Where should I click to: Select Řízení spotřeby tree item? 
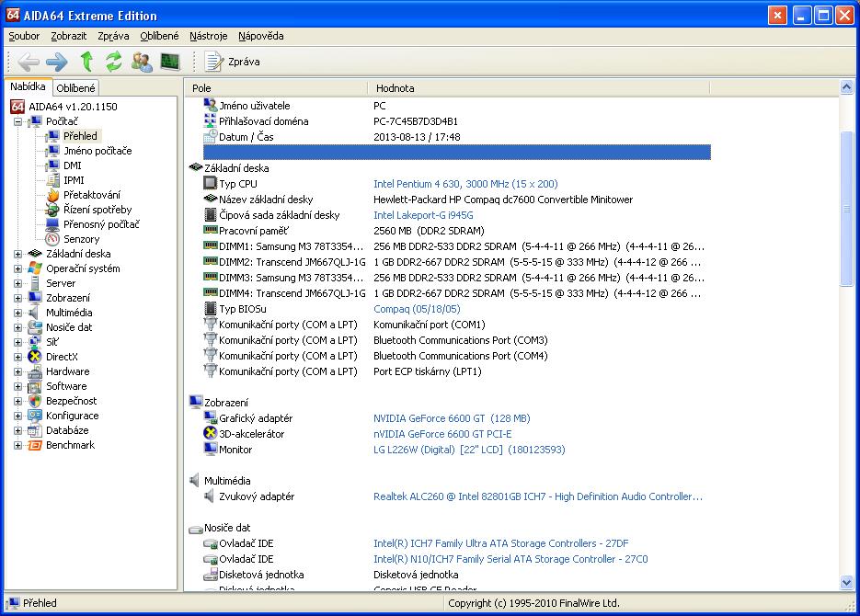(x=97, y=210)
